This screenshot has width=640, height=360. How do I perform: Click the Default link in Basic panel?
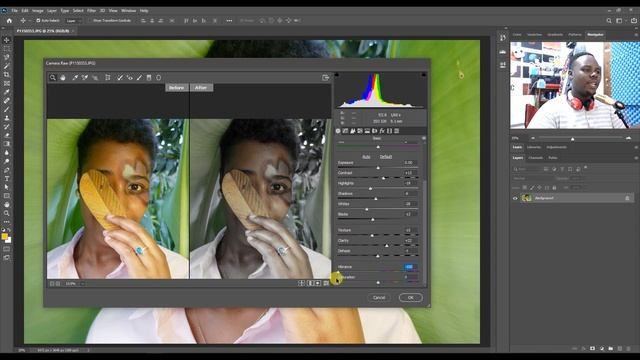coord(386,157)
